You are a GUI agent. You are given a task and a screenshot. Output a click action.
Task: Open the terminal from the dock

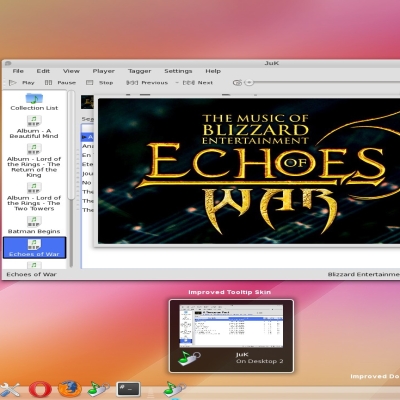coord(128,389)
